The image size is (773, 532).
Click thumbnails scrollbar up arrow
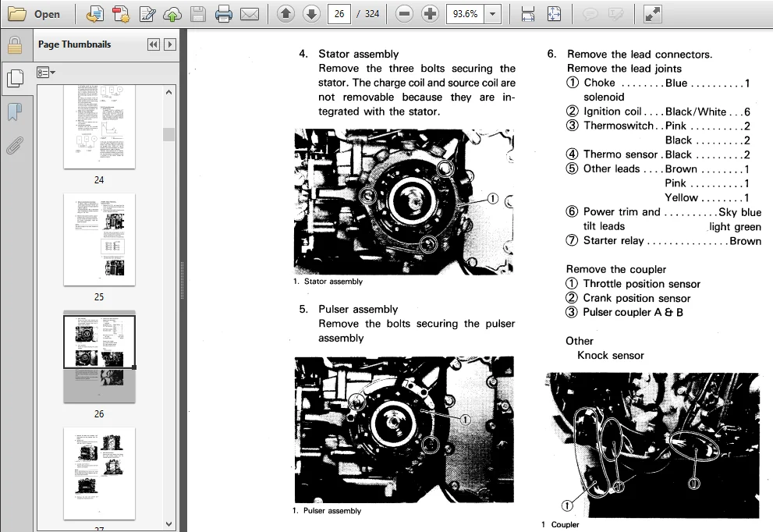click(168, 92)
